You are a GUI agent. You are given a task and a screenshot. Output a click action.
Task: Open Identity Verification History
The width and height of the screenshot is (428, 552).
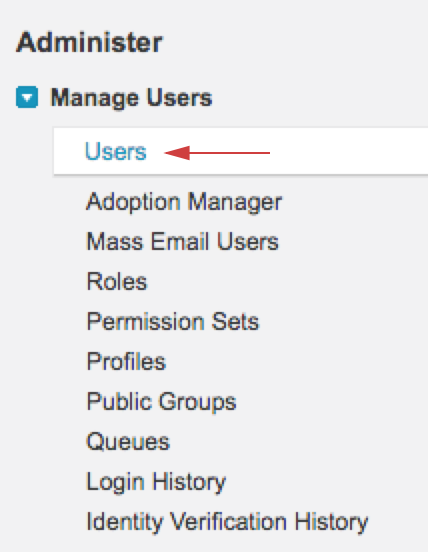point(227,522)
